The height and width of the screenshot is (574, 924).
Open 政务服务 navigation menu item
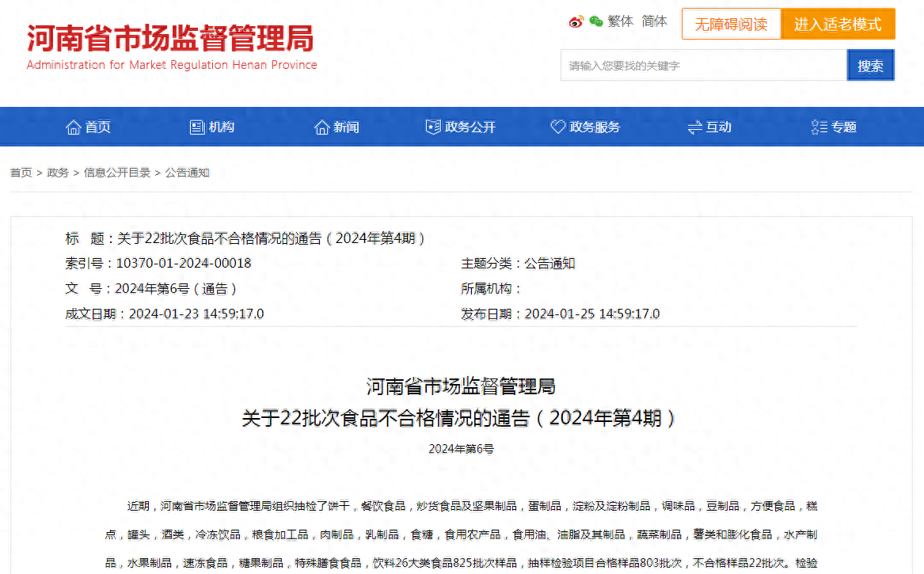click(595, 127)
